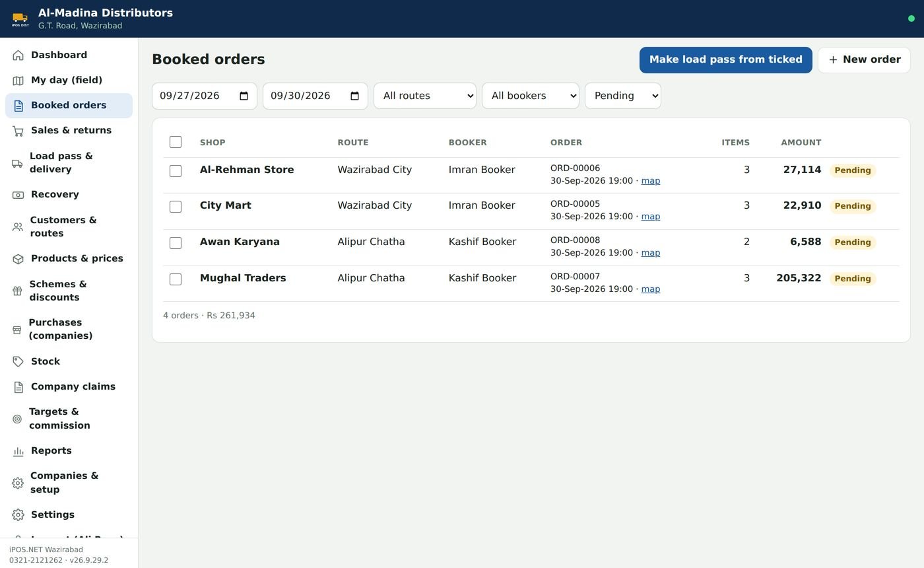Click the iPOS truck logo in header
The image size is (924, 568).
(20, 18)
